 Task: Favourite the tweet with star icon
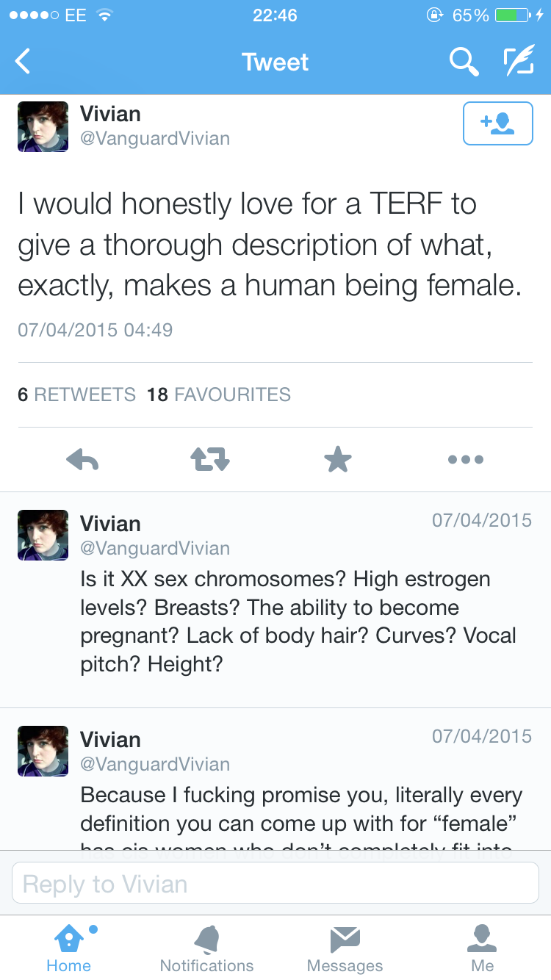[x=338, y=460]
